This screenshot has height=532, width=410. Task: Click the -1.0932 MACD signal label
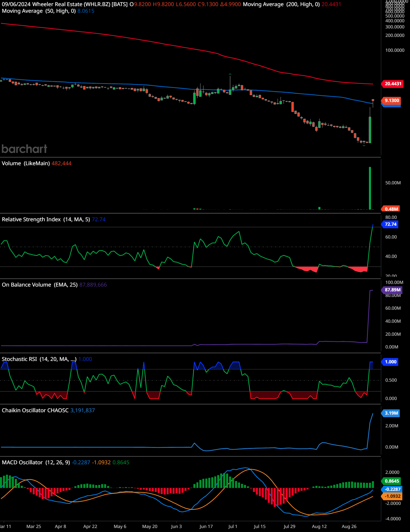tap(392, 496)
